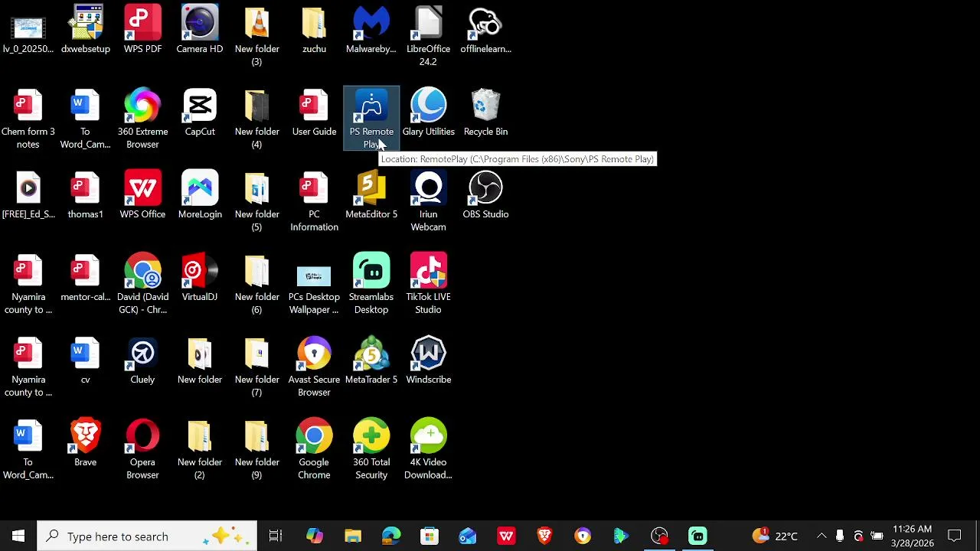Select the PC Information shortcut
Image resolution: width=980 pixels, height=551 pixels.
314,201
